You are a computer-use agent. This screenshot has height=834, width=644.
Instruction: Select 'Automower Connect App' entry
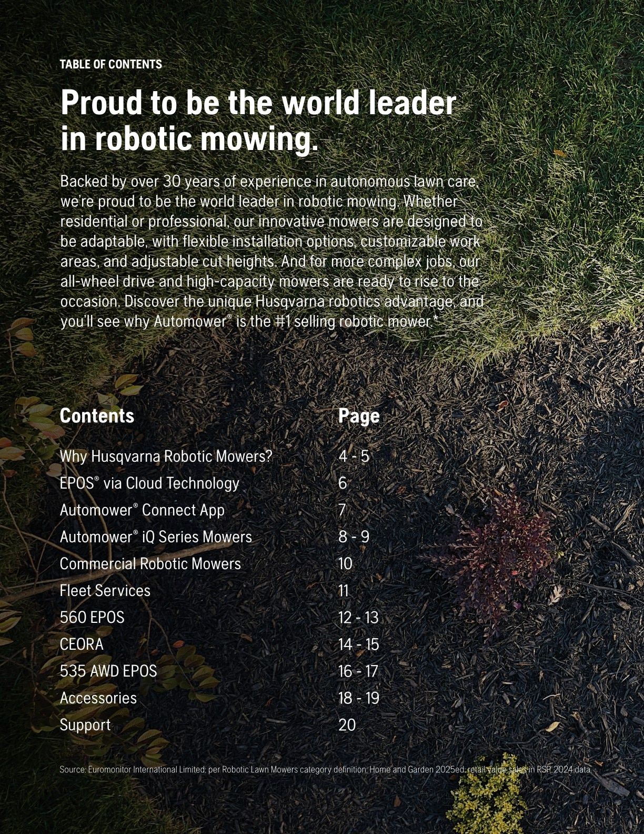(x=142, y=510)
